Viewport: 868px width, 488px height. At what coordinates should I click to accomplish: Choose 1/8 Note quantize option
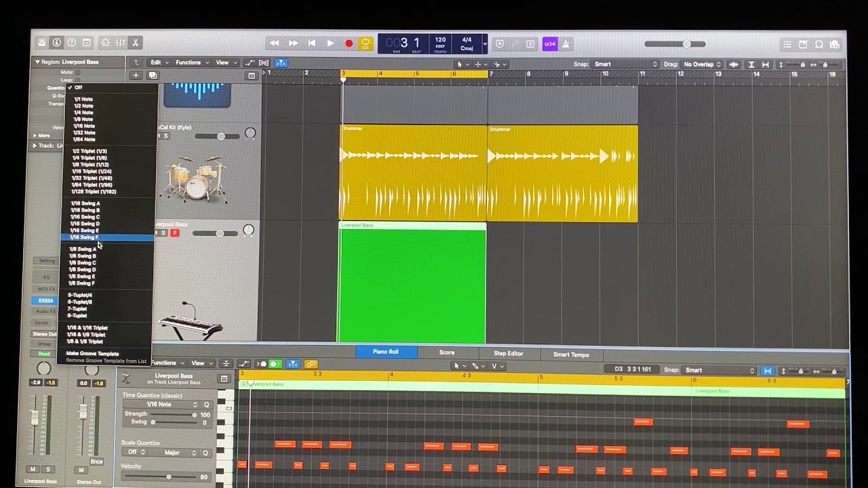pyautogui.click(x=83, y=119)
